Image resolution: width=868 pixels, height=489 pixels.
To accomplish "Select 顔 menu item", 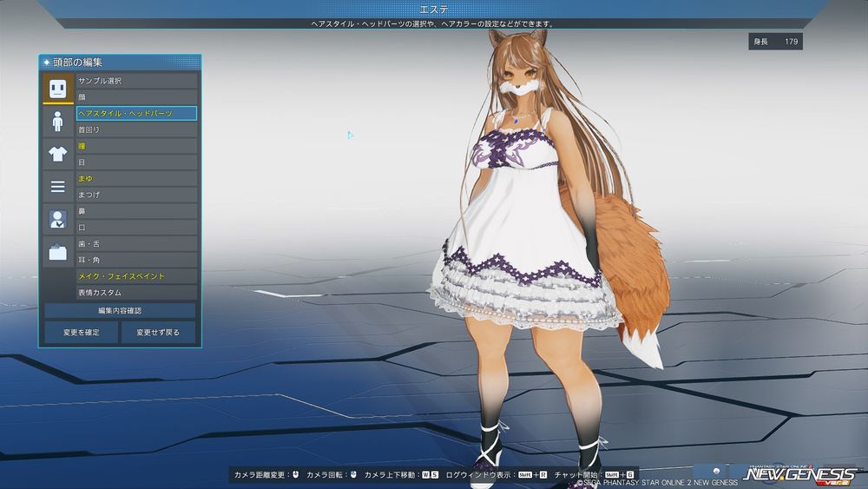I will (136, 97).
